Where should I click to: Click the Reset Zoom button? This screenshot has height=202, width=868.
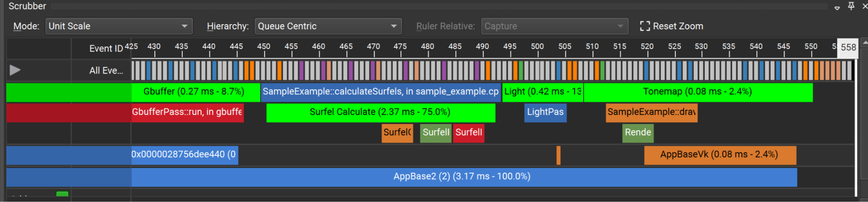click(x=672, y=26)
